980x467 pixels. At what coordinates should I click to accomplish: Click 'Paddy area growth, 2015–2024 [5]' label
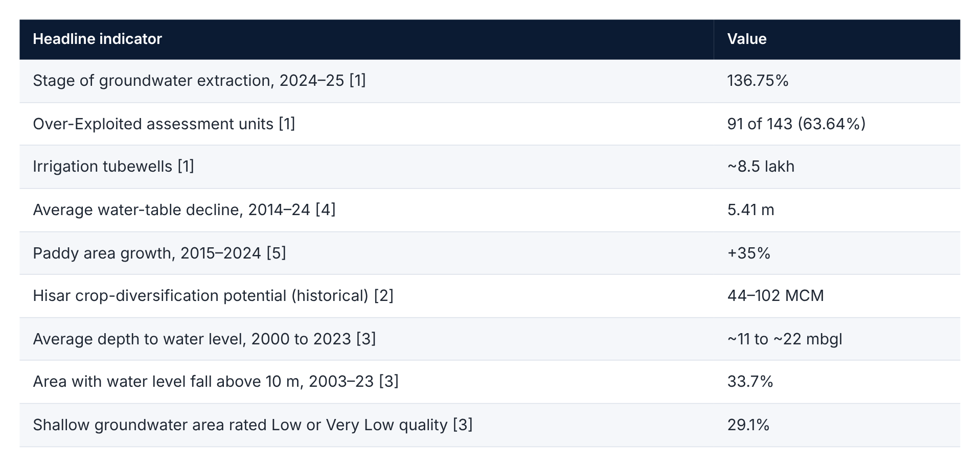tap(159, 253)
